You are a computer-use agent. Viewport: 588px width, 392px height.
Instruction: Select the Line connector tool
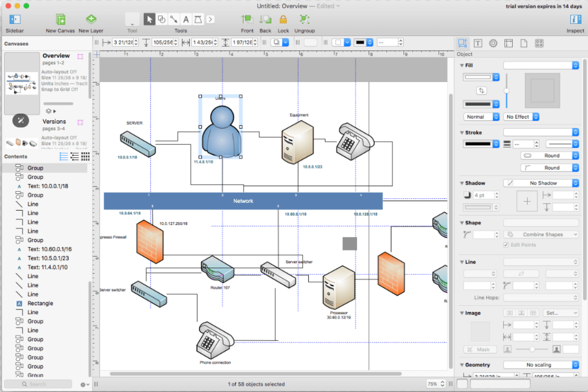pyautogui.click(x=174, y=20)
